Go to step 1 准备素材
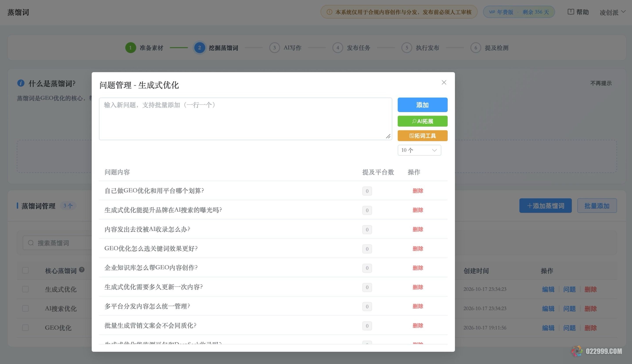This screenshot has height=364, width=632. point(144,48)
